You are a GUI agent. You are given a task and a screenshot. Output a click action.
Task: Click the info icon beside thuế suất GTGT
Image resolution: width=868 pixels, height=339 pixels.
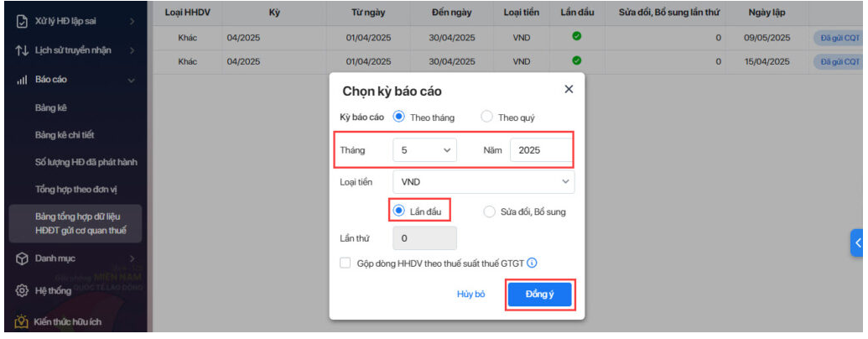pyautogui.click(x=532, y=263)
